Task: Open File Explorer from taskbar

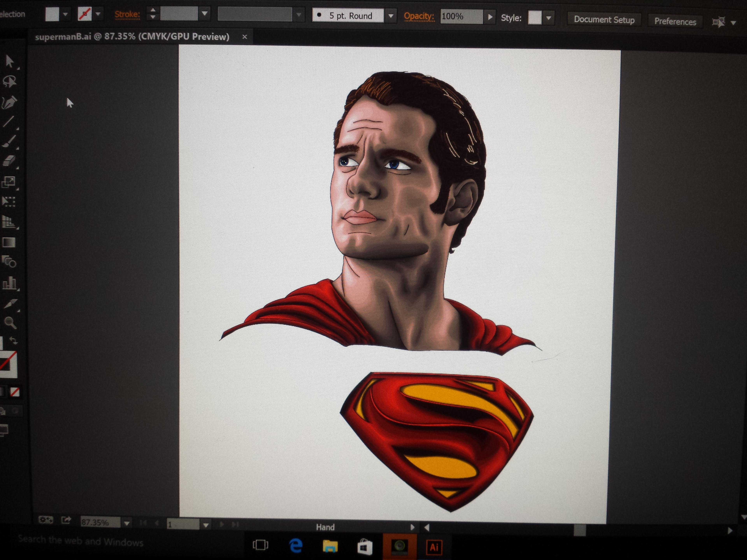Action: coord(330,546)
